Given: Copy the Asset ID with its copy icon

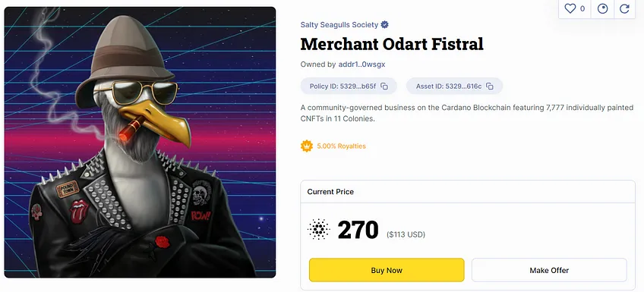Looking at the screenshot, I should coord(490,86).
